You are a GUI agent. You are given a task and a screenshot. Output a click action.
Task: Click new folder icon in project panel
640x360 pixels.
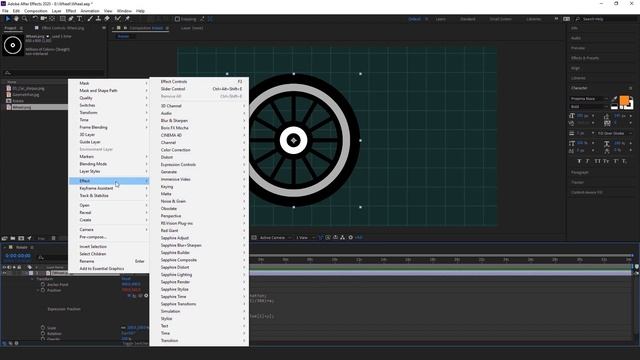tap(13, 238)
